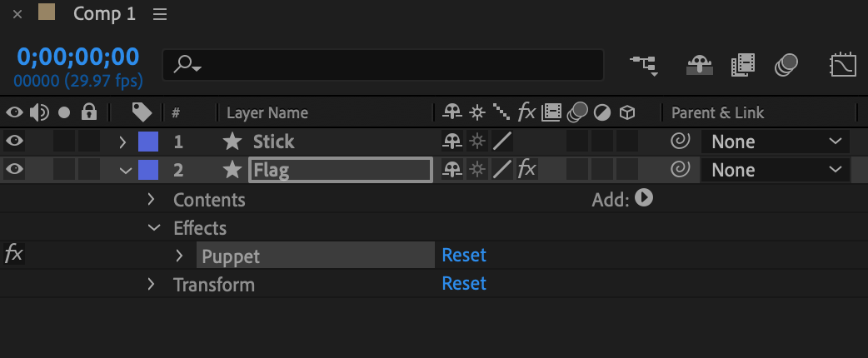Disable the Puppet effect fx toggle
This screenshot has width=868, height=358.
pyautogui.click(x=13, y=255)
